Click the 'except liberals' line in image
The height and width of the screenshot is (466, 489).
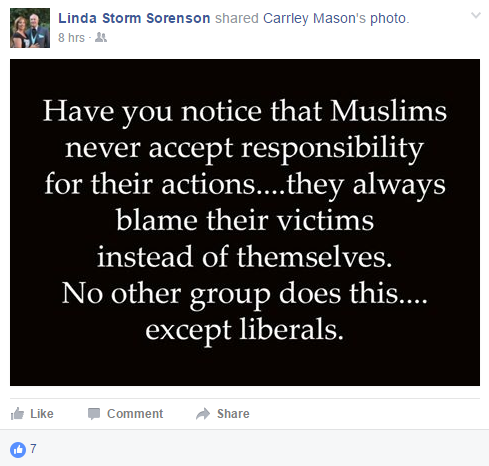(x=244, y=330)
